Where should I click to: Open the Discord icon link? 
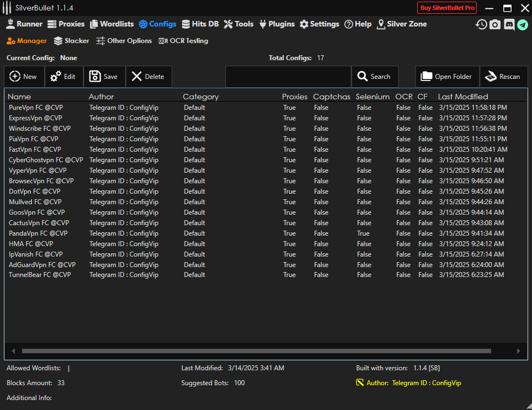pyautogui.click(x=509, y=25)
